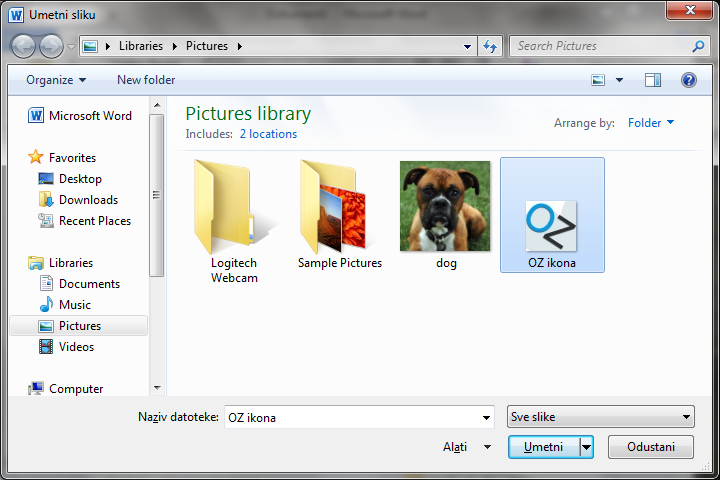Expand the Alati tools dropdown
Screen dimensions: 720x480
coord(467,447)
